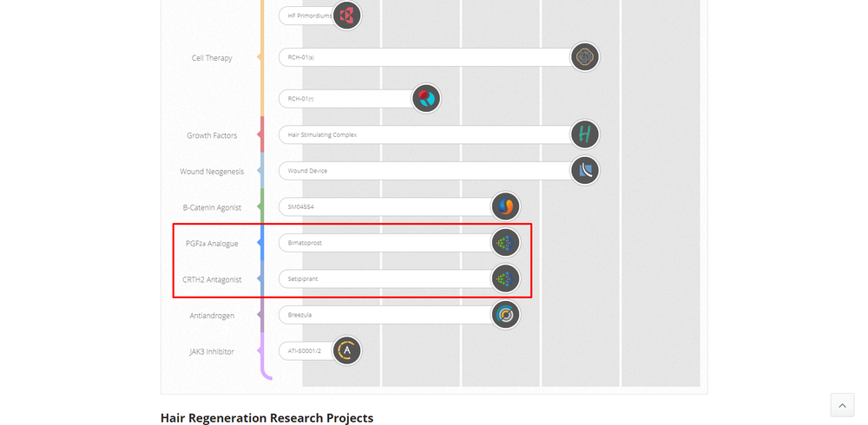
Task: Click the Growth Factors category label
Action: click(x=212, y=135)
